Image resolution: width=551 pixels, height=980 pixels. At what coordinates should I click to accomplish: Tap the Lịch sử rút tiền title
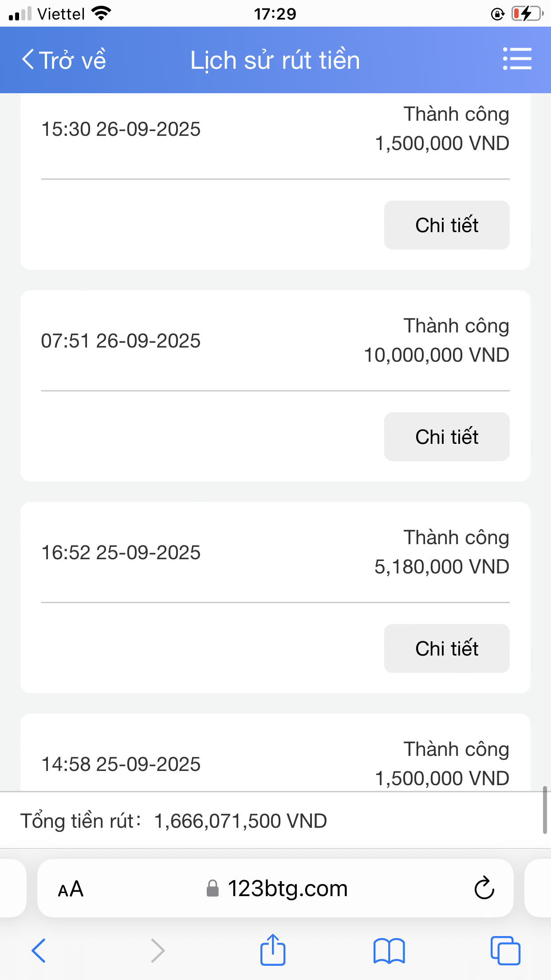[x=275, y=60]
